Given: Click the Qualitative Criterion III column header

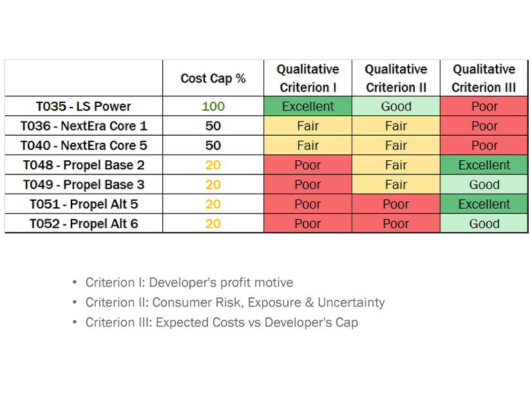Looking at the screenshot, I should (x=484, y=79).
